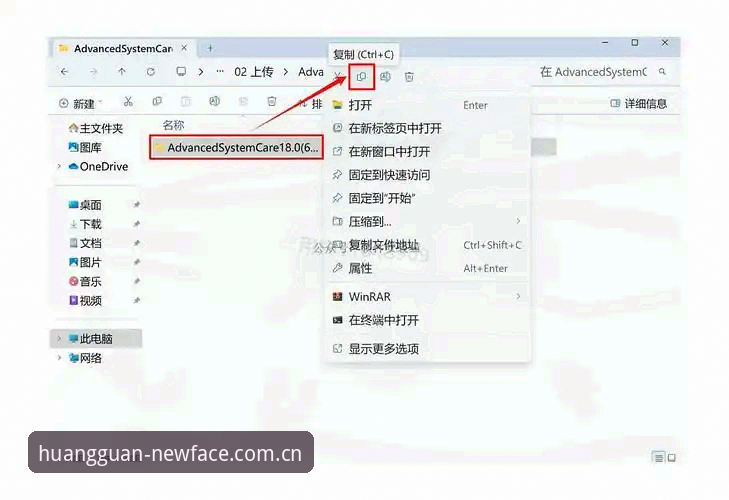Click the Rename icon in the context menu
729x500 pixels.
click(x=385, y=77)
